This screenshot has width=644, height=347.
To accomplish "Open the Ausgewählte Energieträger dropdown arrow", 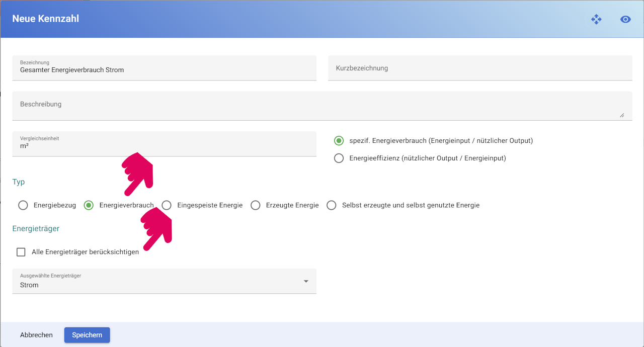I will 306,281.
